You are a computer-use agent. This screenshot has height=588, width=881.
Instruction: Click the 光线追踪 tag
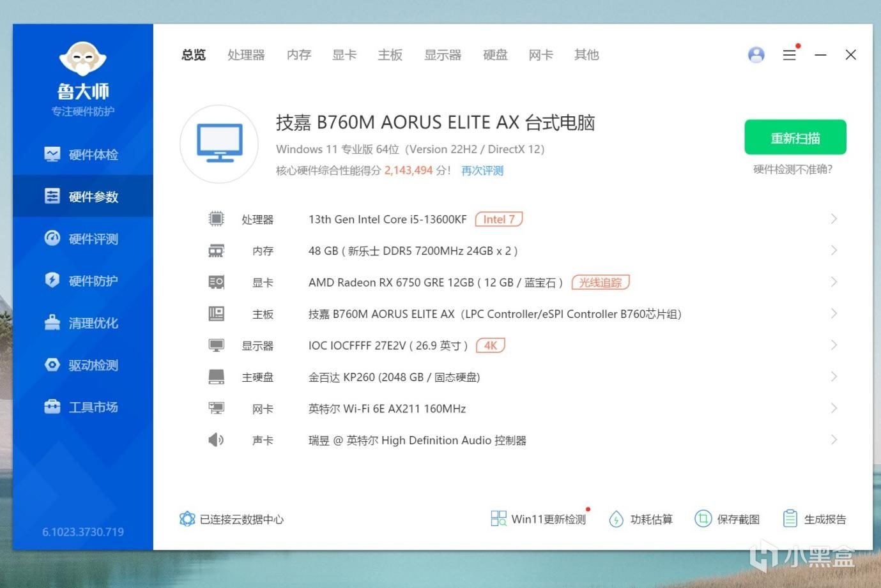click(601, 282)
